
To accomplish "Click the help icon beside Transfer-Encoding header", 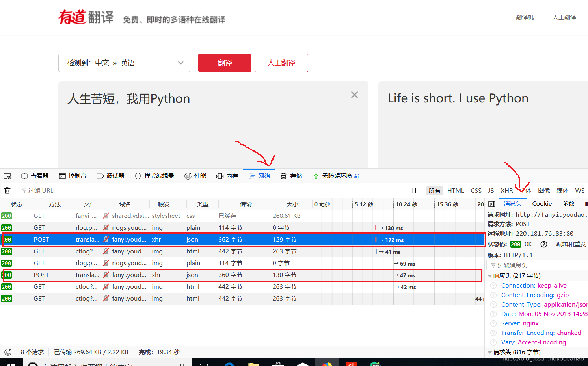I will (493, 333).
